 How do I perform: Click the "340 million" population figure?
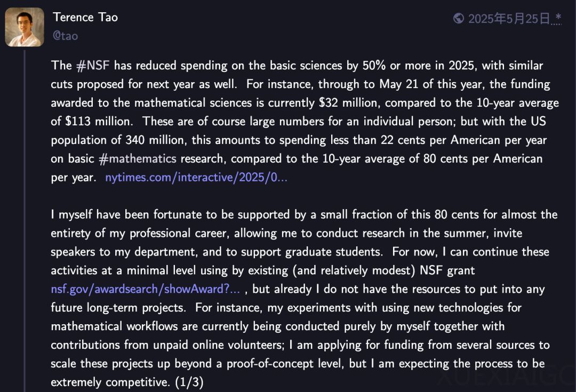pos(155,140)
